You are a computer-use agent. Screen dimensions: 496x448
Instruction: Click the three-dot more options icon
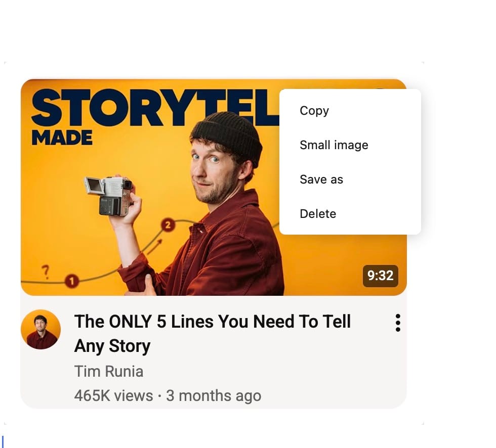tap(398, 323)
